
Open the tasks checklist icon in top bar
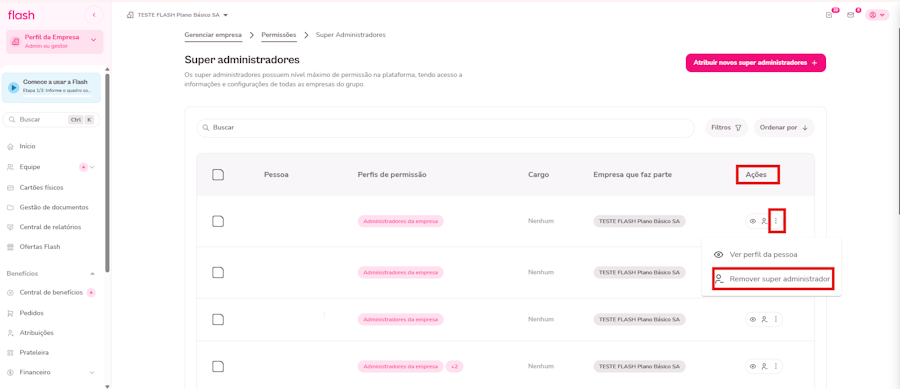pyautogui.click(x=829, y=15)
